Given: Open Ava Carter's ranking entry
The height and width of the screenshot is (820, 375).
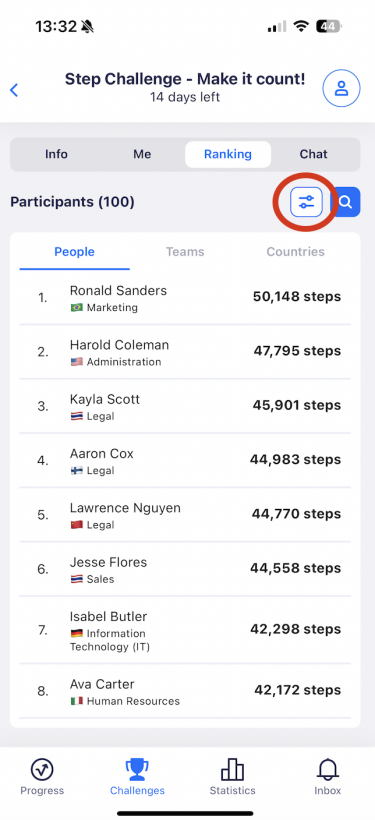Looking at the screenshot, I should click(185, 691).
